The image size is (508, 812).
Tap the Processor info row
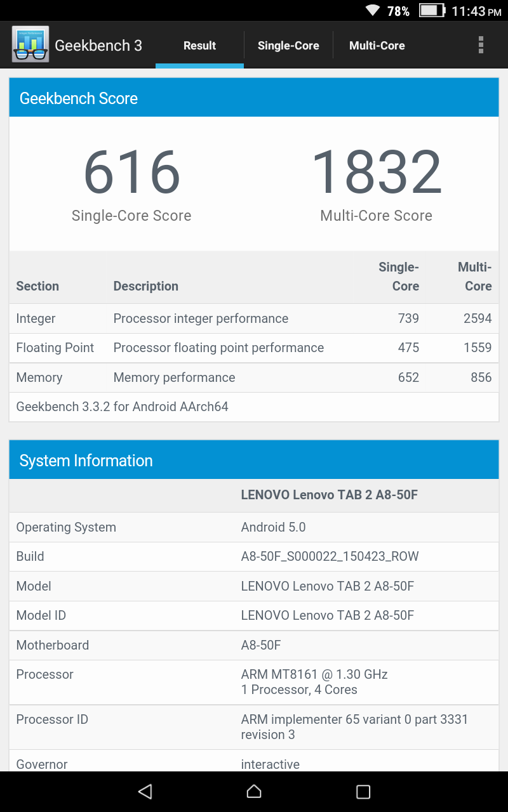click(x=254, y=682)
